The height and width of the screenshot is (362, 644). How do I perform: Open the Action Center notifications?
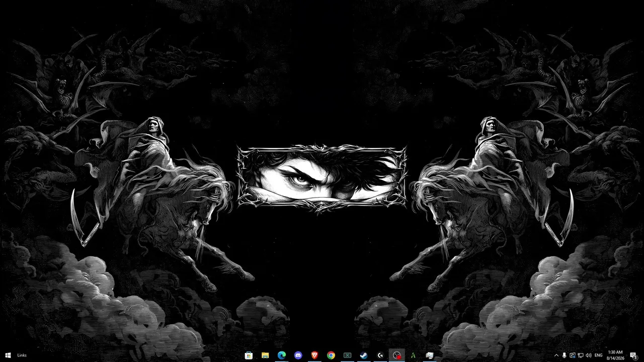pos(634,355)
